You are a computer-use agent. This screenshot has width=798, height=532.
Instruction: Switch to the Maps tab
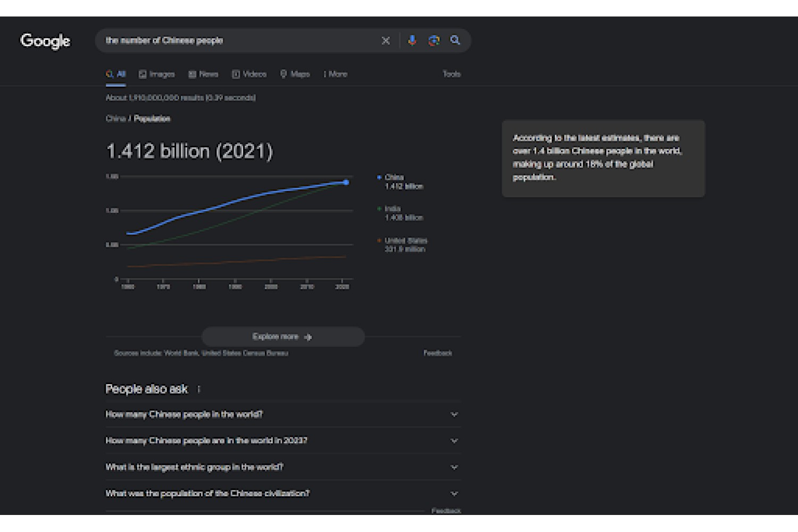coord(295,74)
